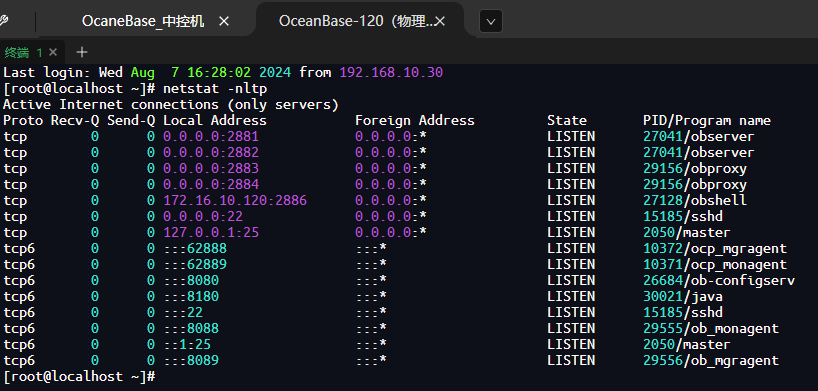818x391 pixels.
Task: Click the local address 127.0.0.1:25
Action: tap(211, 232)
